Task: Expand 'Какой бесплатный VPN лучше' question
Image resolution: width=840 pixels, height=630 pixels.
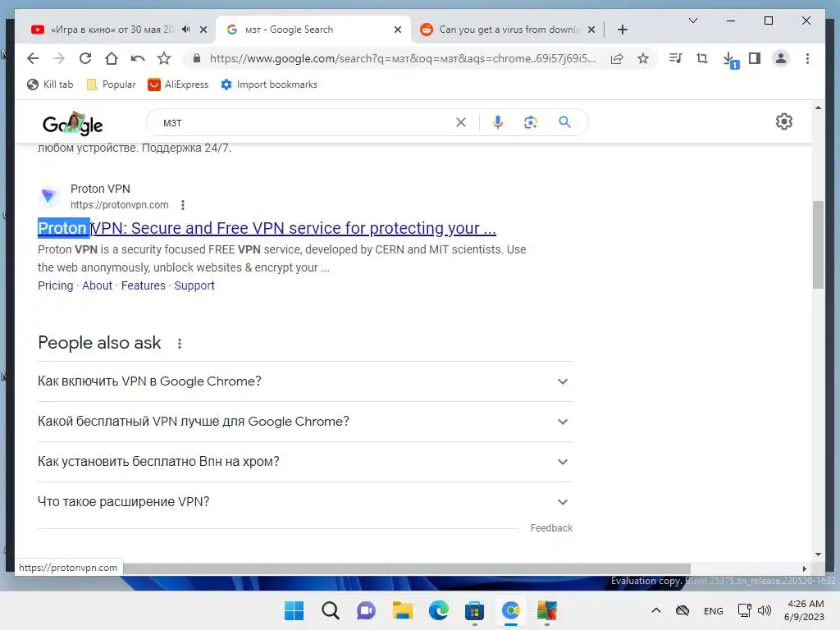Action: [305, 422]
